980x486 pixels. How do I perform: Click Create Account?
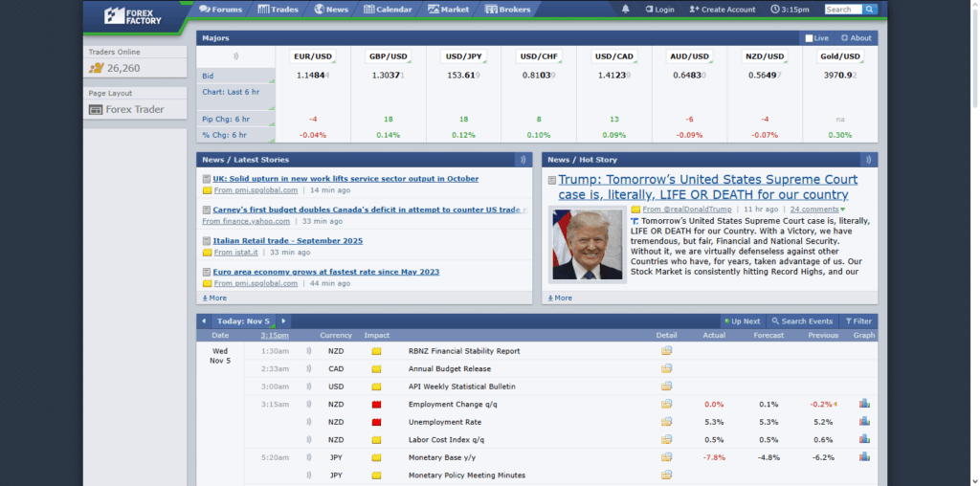(723, 10)
